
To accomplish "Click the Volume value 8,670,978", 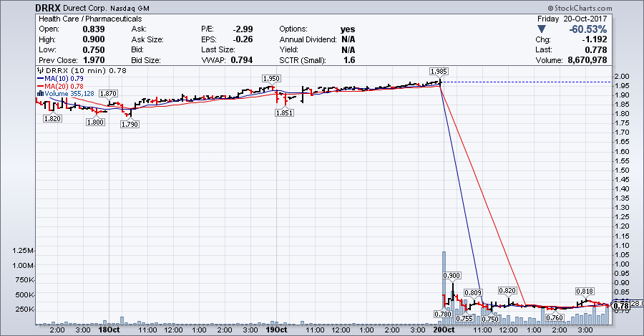I will click(587, 60).
